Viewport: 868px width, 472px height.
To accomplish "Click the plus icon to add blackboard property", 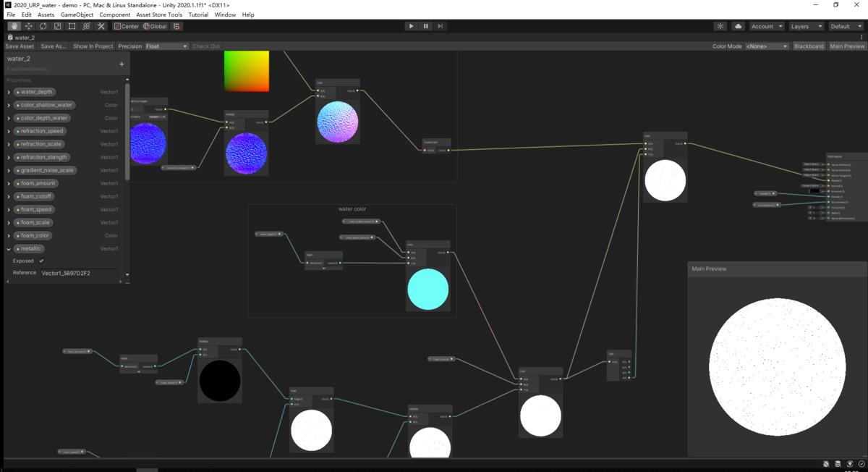I will click(122, 64).
